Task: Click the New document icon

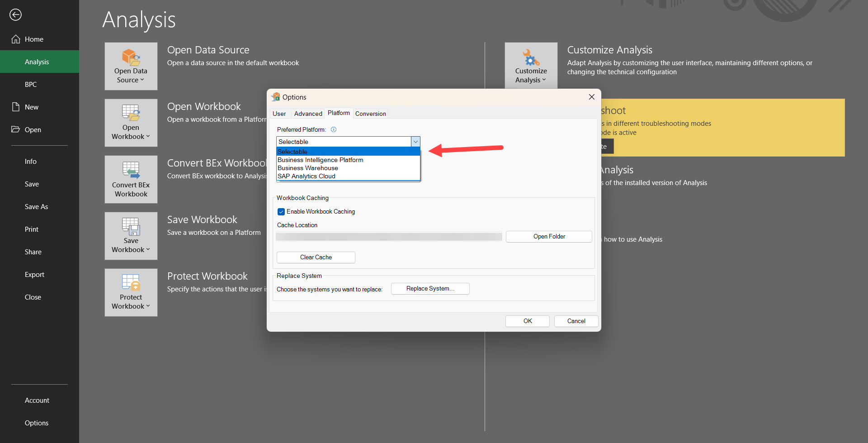Action: click(x=16, y=107)
